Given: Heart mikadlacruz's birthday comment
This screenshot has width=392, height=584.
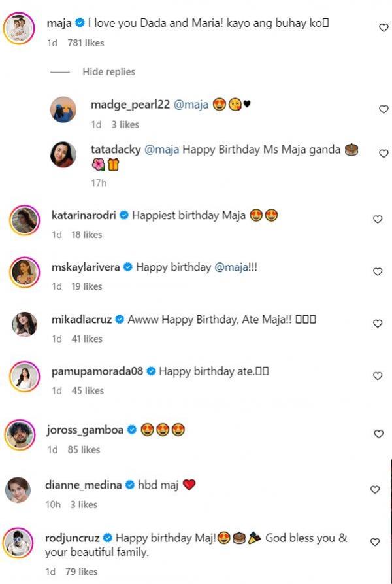Looking at the screenshot, I should [x=377, y=324].
